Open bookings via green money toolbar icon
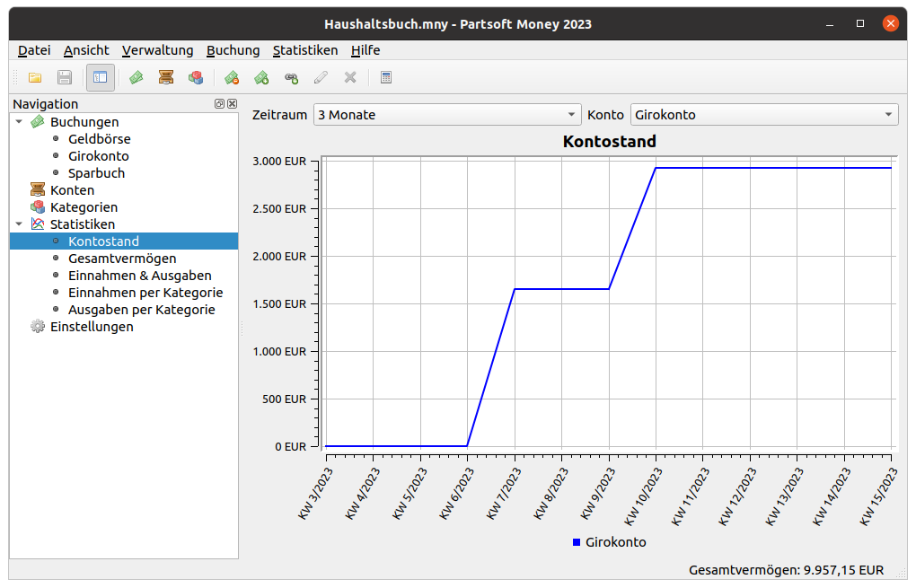The height and width of the screenshot is (588, 916). (136, 78)
